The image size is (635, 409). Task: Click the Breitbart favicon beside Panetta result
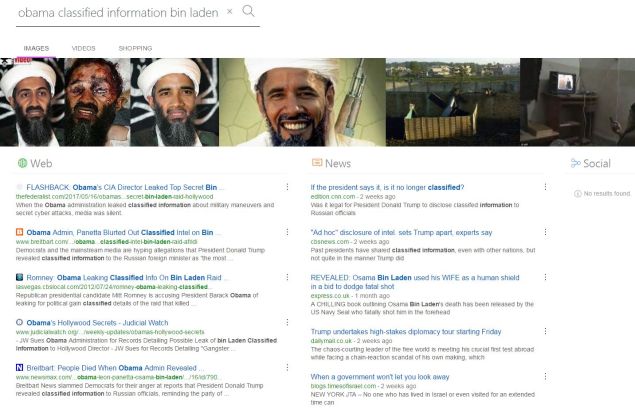[x=19, y=232]
